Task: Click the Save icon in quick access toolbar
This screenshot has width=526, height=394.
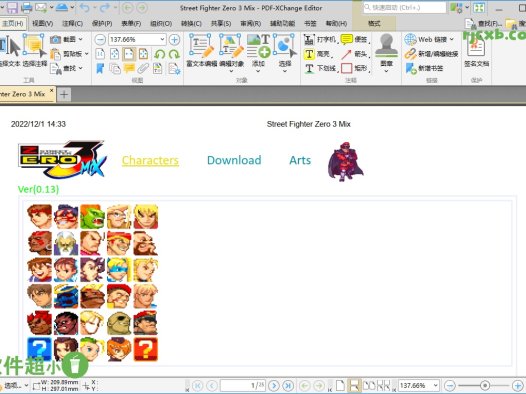Action: pyautogui.click(x=12, y=7)
